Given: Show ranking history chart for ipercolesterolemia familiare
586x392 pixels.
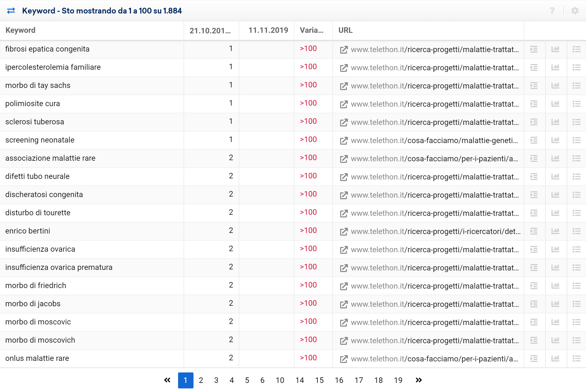Looking at the screenshot, I should [x=555, y=68].
